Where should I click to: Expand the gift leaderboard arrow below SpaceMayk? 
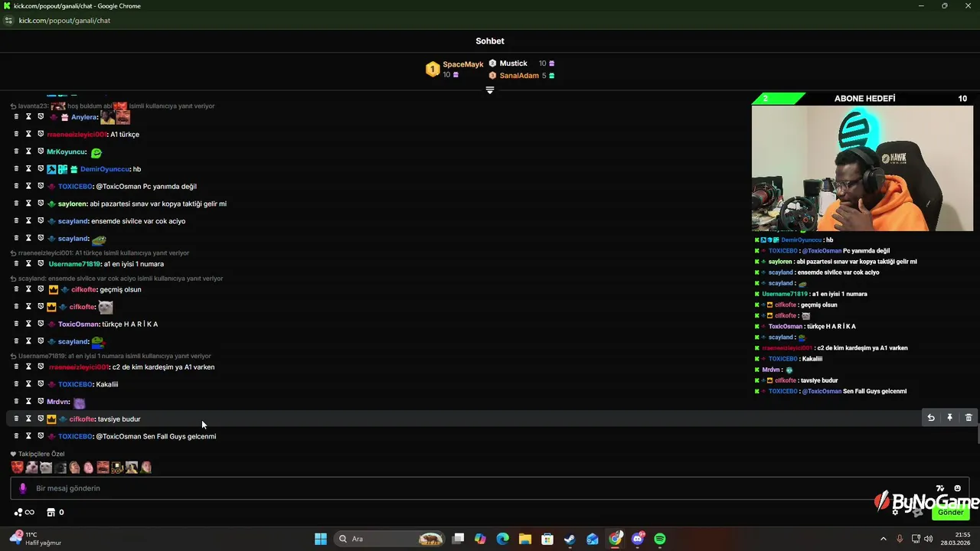pos(490,90)
